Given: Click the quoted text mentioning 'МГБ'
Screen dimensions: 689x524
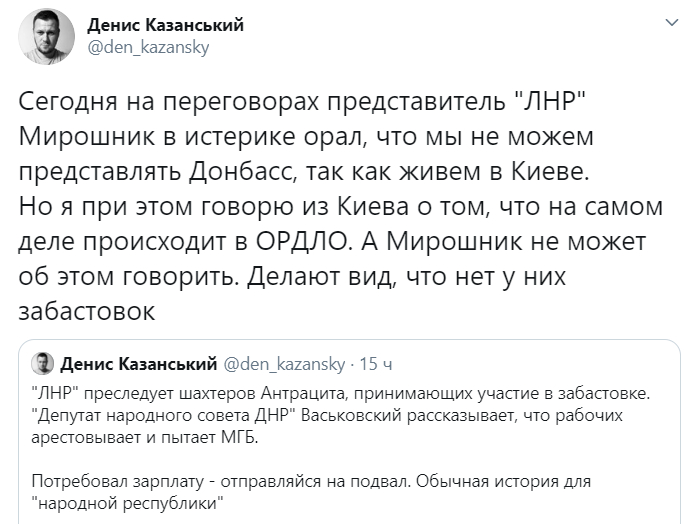Looking at the screenshot, I should coord(145,437).
